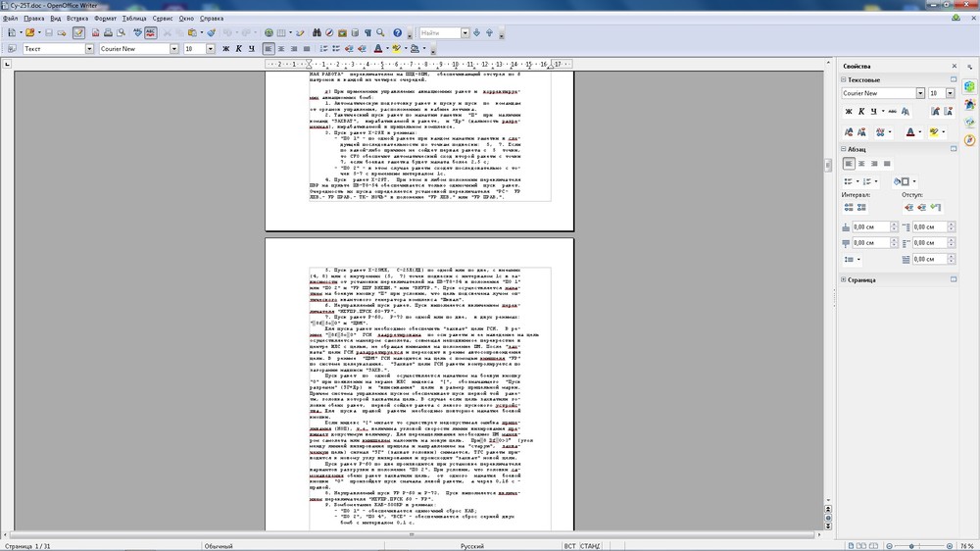Toggle numbered list in toolbar
The width and height of the screenshot is (980, 551).
coord(323,49)
